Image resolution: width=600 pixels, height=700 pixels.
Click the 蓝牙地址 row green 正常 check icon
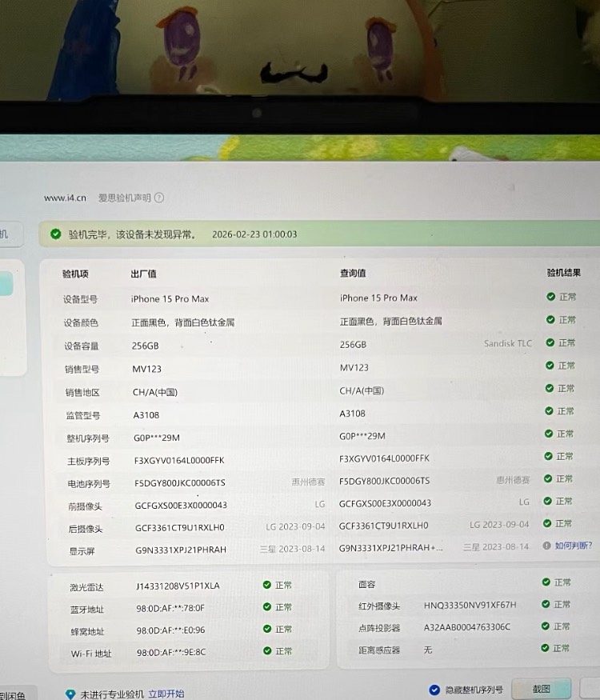pos(267,606)
